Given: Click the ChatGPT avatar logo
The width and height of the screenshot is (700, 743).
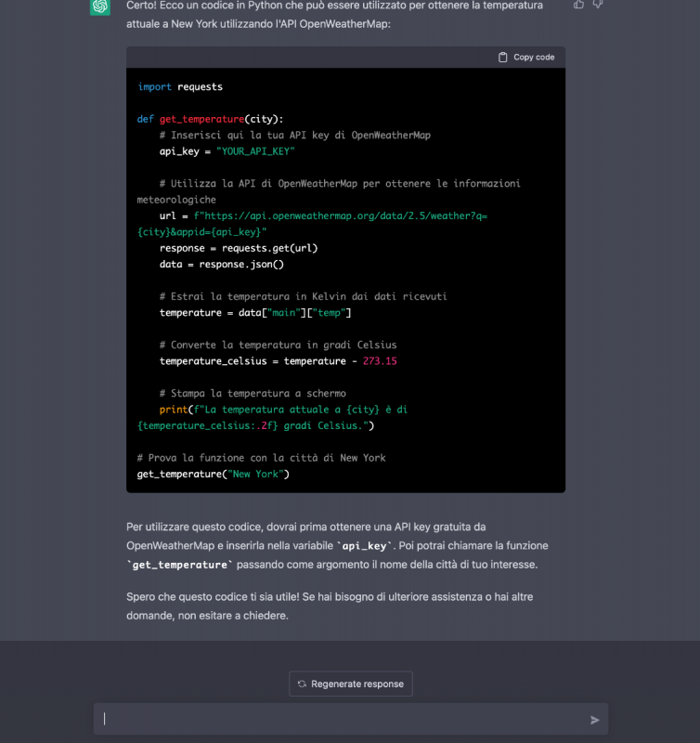Looking at the screenshot, I should [100, 7].
